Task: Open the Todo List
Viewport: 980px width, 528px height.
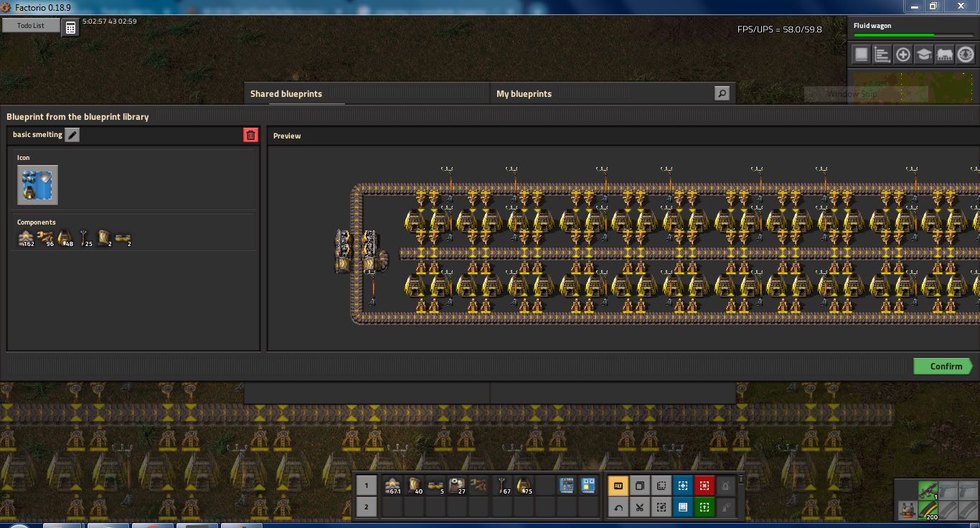Action: (x=31, y=25)
